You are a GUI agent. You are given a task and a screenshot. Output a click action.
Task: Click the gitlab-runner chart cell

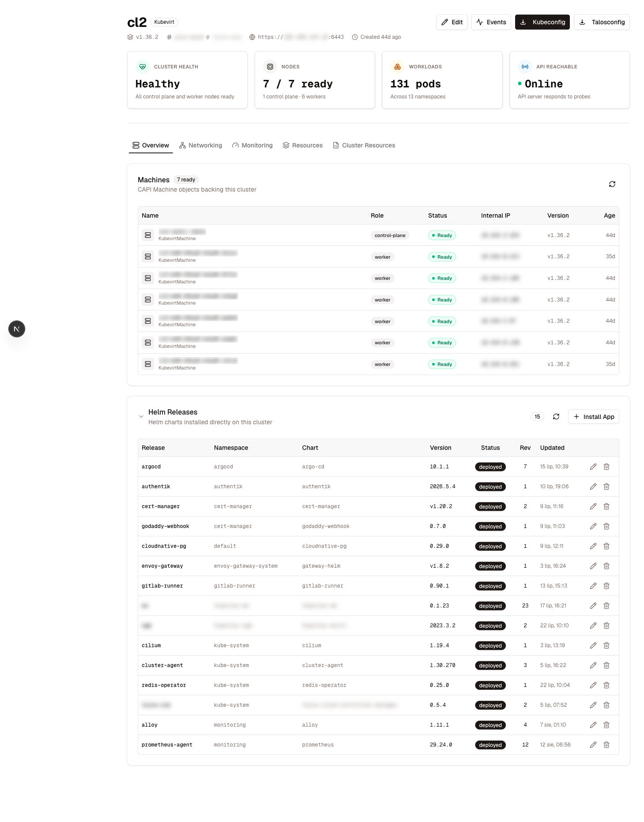323,586
